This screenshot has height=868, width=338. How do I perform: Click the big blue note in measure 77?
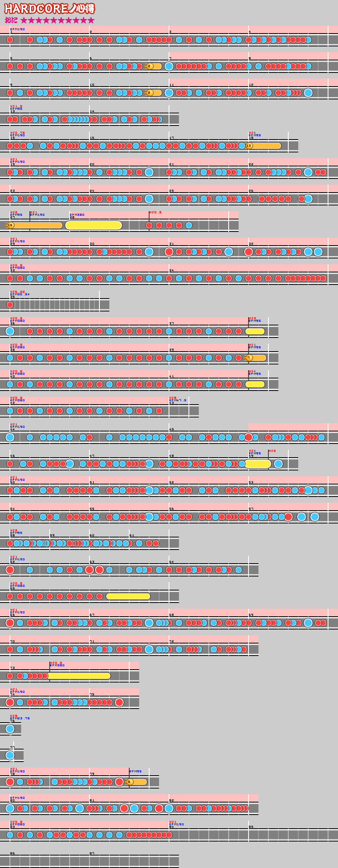click(10, 755)
